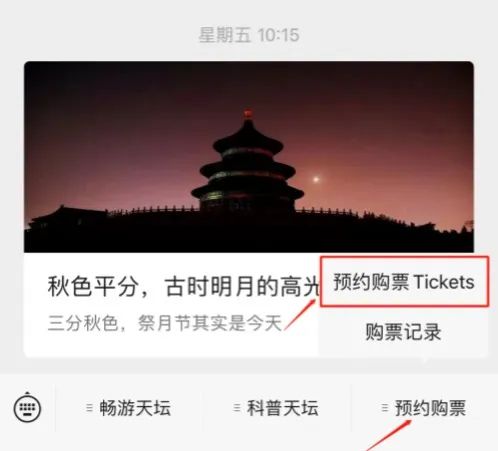Screen dimensions: 498x451
Task: Tap the popup menu's pointer tail
Action: pyautogui.click(x=426, y=360)
